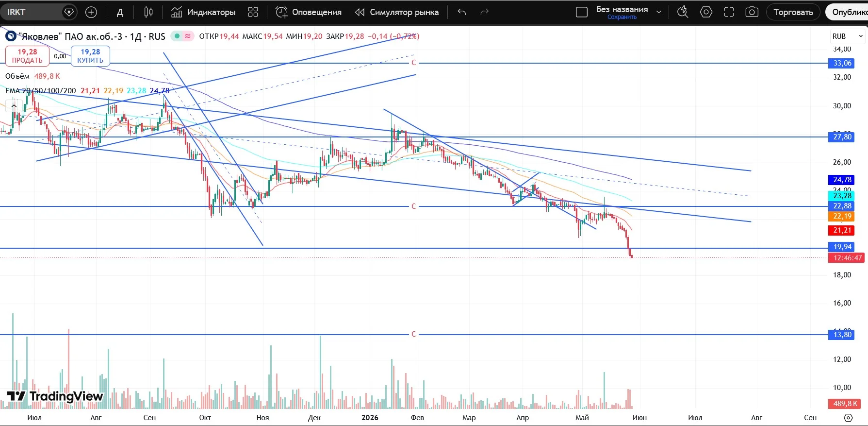The height and width of the screenshot is (426, 868).
Task: Click the 0,00 spread value
Action: click(60, 56)
